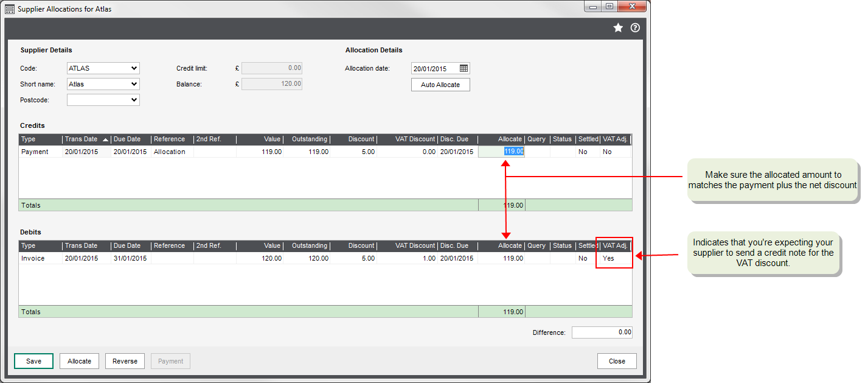Click the Reverse button

pos(125,361)
